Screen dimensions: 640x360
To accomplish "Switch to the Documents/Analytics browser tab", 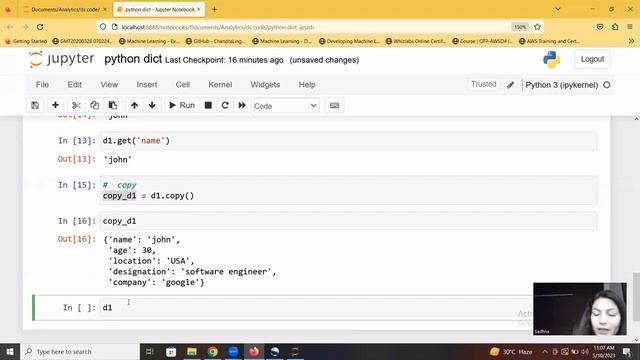I will [x=65, y=9].
